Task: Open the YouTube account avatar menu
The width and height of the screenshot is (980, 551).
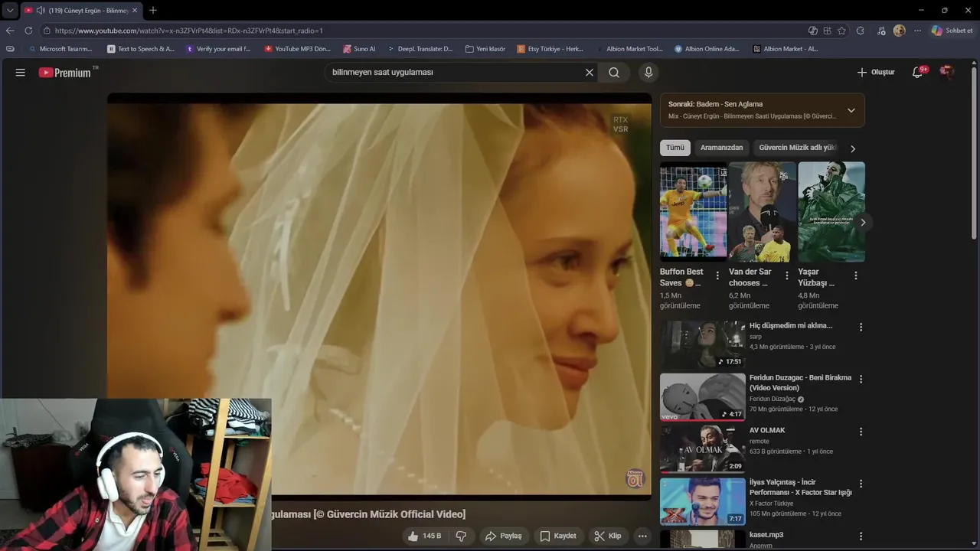Action: tap(947, 72)
